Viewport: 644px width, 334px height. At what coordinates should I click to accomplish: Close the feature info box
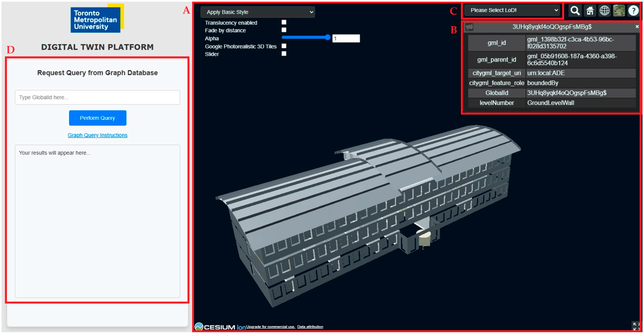(x=637, y=27)
